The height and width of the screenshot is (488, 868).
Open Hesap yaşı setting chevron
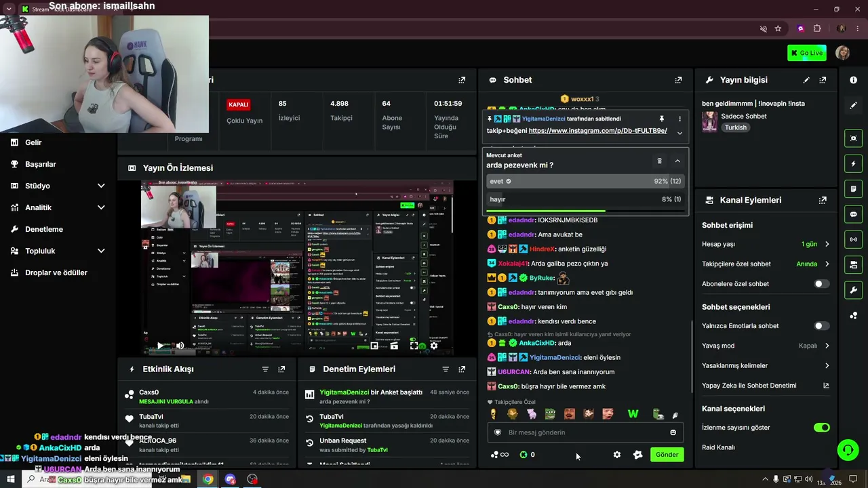click(827, 244)
